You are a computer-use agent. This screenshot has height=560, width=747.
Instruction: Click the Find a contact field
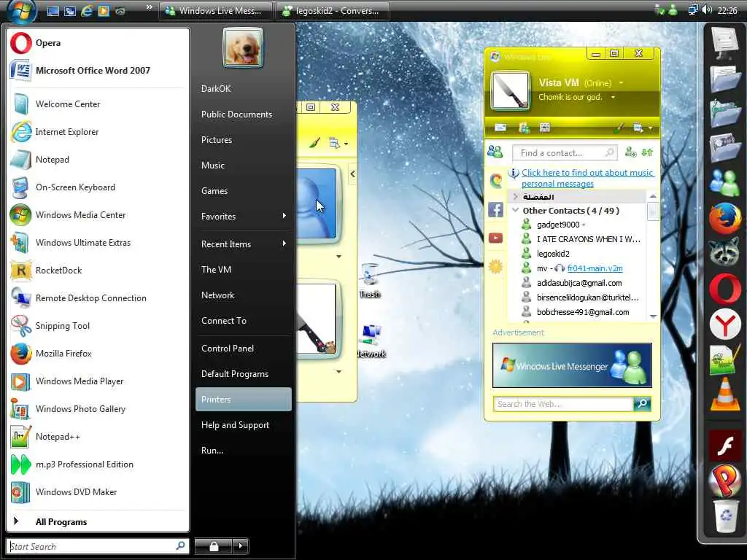565,153
